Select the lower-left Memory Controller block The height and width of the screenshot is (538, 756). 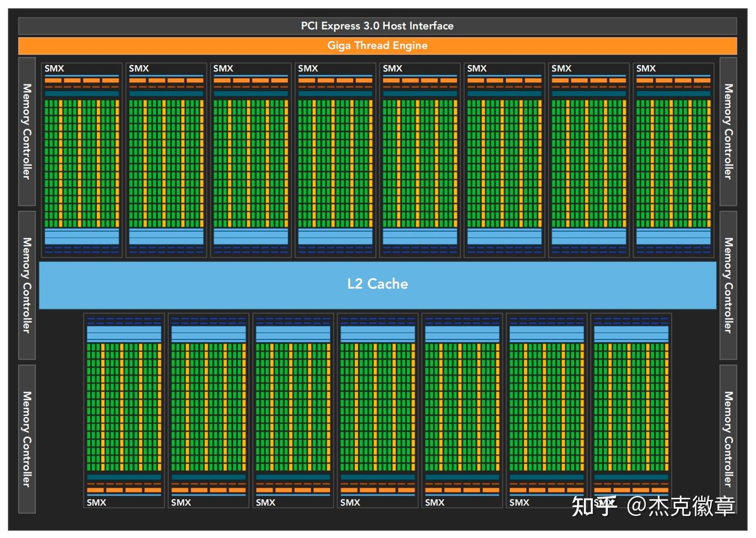pos(27,439)
